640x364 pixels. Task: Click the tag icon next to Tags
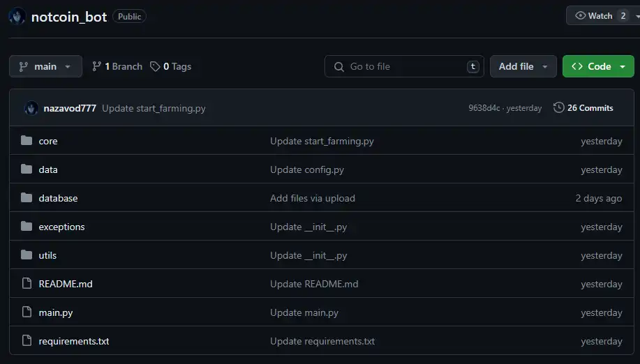(x=155, y=67)
